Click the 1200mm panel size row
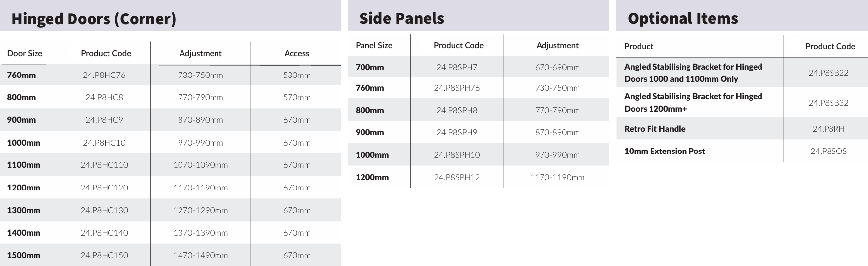868x266 pixels. coord(372,177)
